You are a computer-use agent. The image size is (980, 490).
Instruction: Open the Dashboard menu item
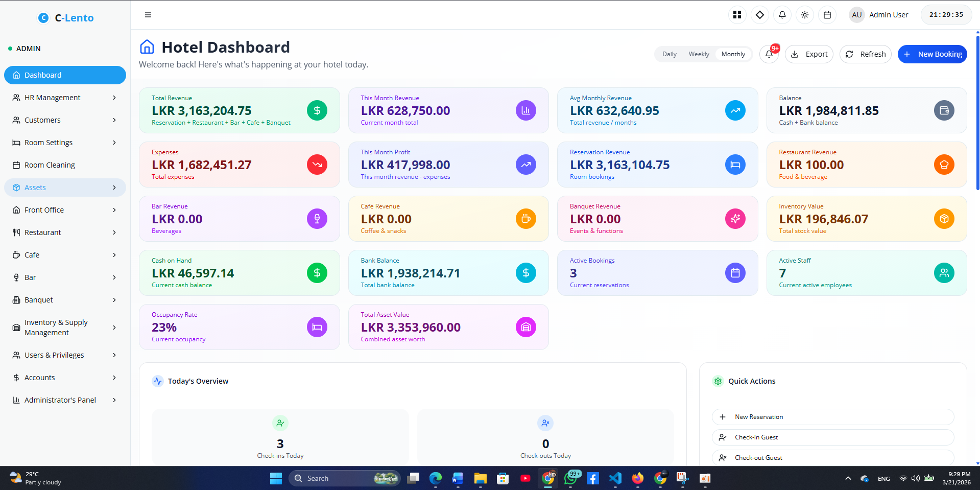(65, 75)
